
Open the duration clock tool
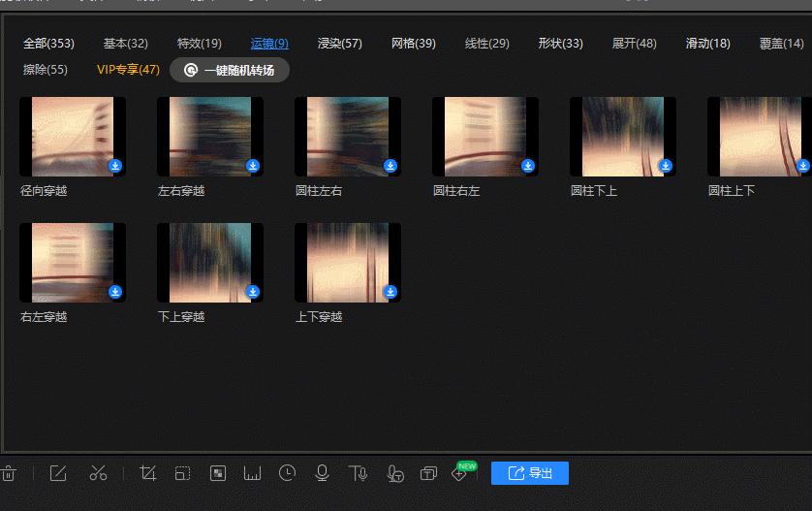[x=287, y=472]
